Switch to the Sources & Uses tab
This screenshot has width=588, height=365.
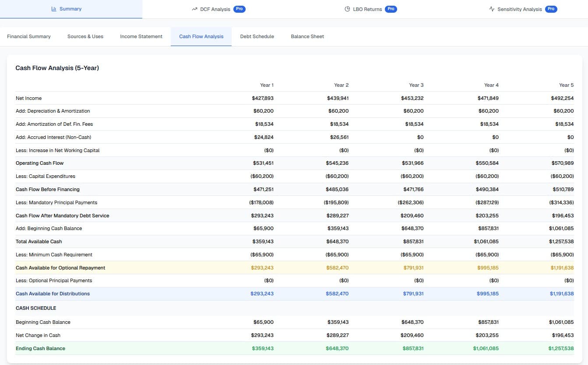coord(85,36)
